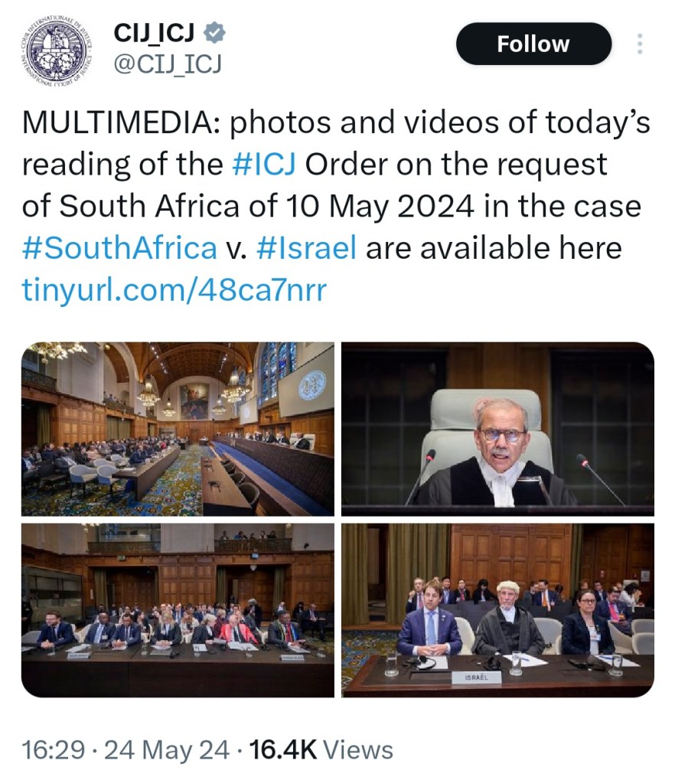This screenshot has height=784, width=675.
Task: Click the 24 May 24 date
Action: [x=166, y=750]
